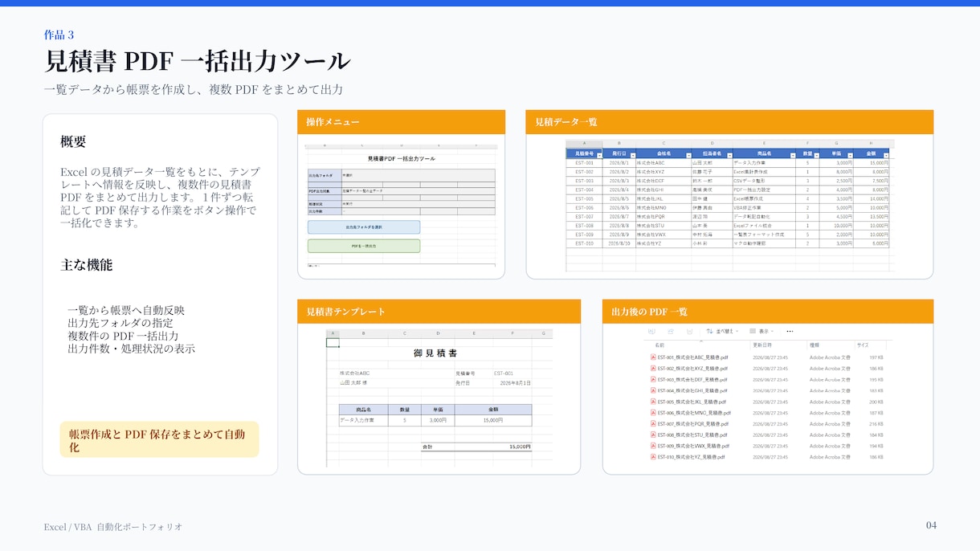Click 概要 heading in left card

[73, 141]
